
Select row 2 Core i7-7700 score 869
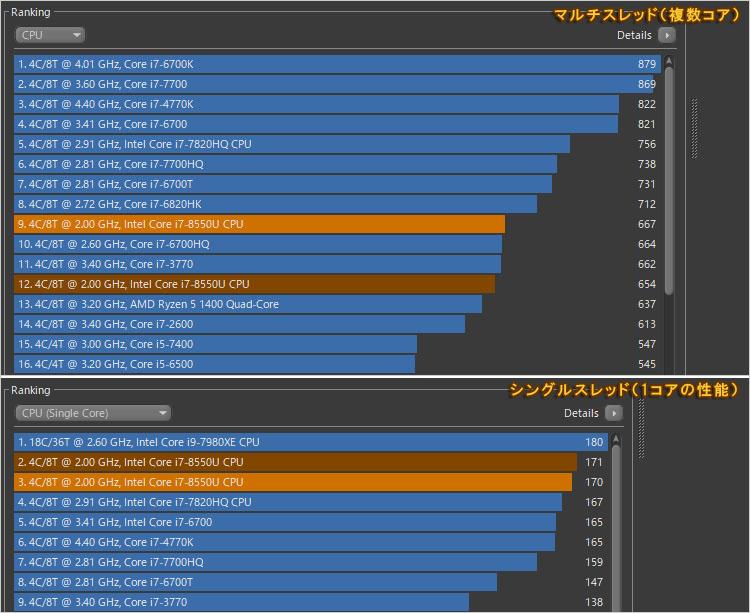[x=337, y=84]
